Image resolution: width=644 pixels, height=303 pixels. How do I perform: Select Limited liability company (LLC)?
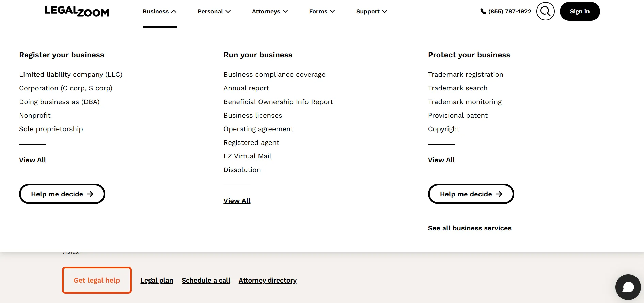tap(71, 75)
